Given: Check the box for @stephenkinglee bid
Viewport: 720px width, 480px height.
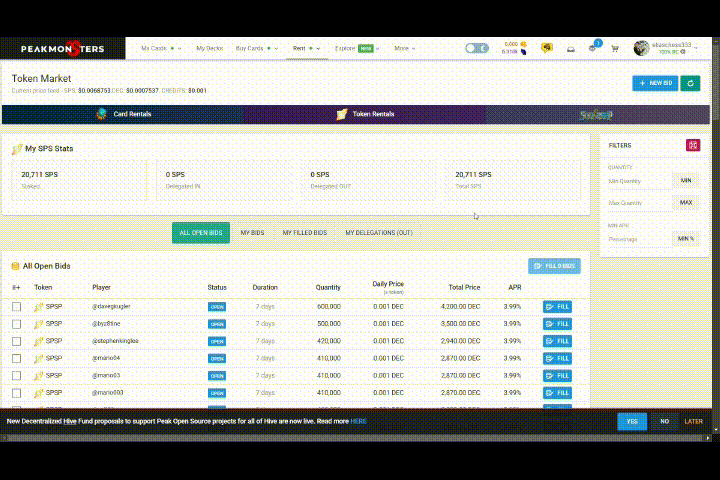Looking at the screenshot, I should pyautogui.click(x=17, y=341).
